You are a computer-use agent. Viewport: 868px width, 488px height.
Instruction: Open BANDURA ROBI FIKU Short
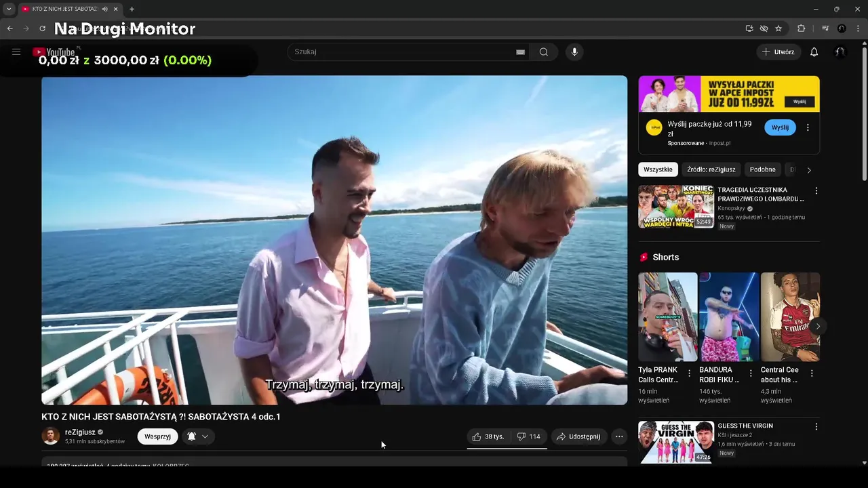(x=729, y=317)
